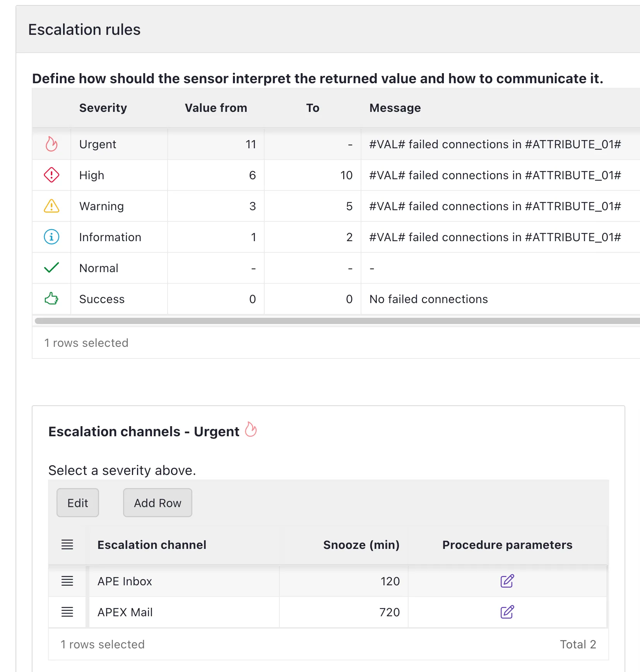Click the Warning yellow triangle icon
The height and width of the screenshot is (672, 640).
(51, 206)
